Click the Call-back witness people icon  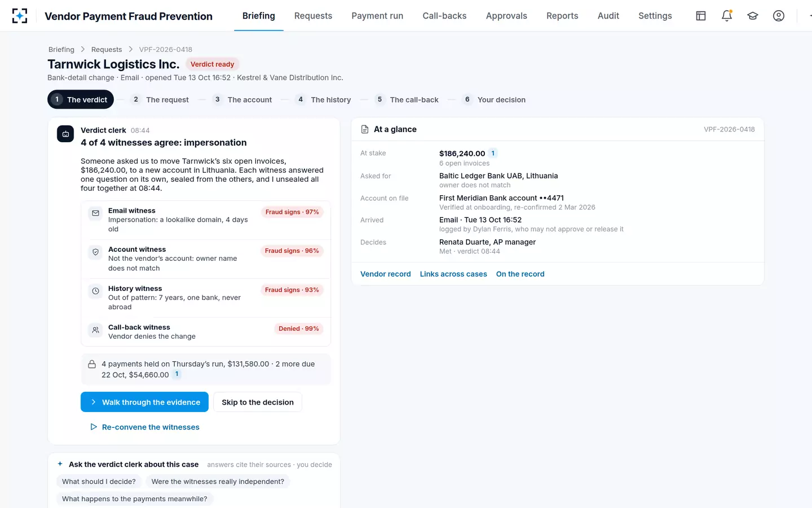pos(96,330)
